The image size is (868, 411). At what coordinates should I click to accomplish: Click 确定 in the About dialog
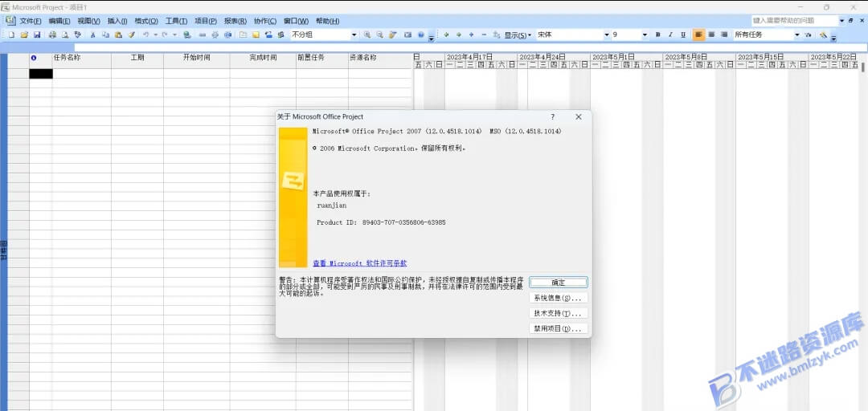(x=558, y=282)
